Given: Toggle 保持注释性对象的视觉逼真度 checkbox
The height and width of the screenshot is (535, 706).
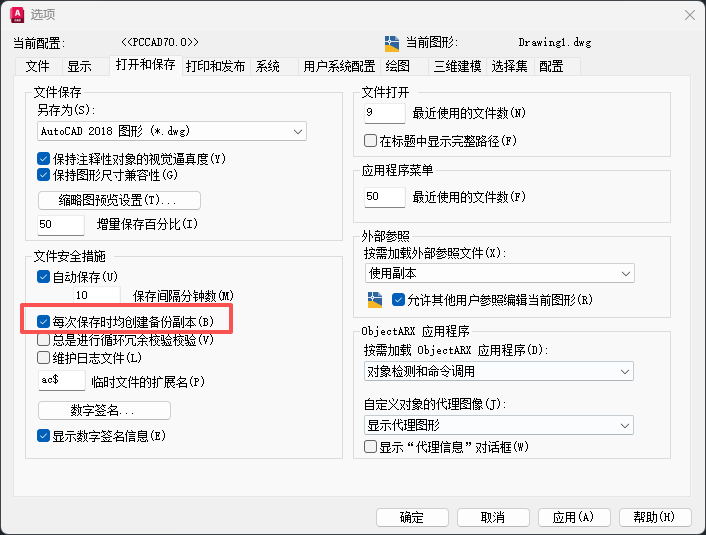Looking at the screenshot, I should (43, 159).
